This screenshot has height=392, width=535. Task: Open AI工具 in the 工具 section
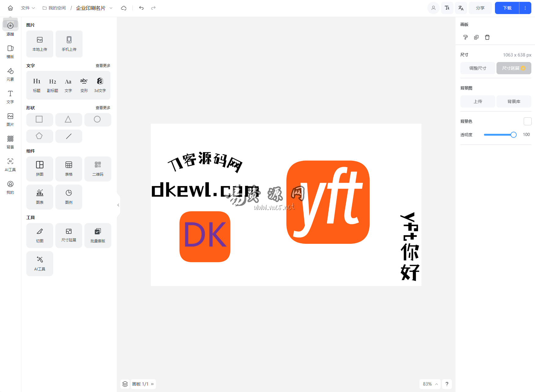click(40, 263)
